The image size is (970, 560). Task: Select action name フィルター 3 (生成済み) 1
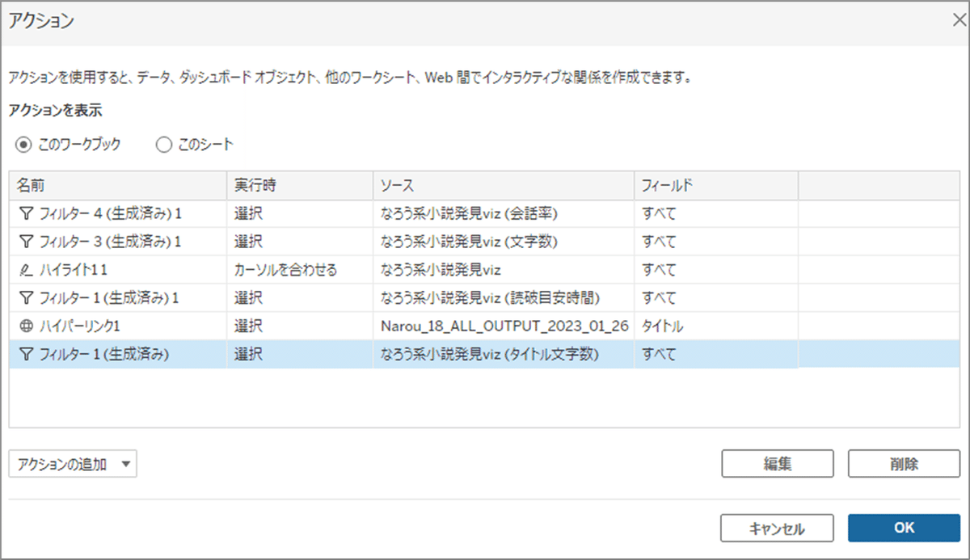point(110,242)
